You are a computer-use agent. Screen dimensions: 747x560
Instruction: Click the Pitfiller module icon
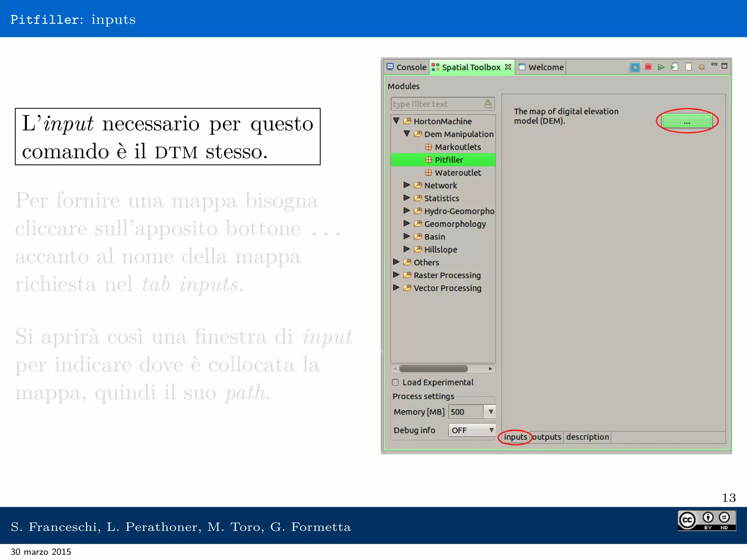tap(429, 160)
